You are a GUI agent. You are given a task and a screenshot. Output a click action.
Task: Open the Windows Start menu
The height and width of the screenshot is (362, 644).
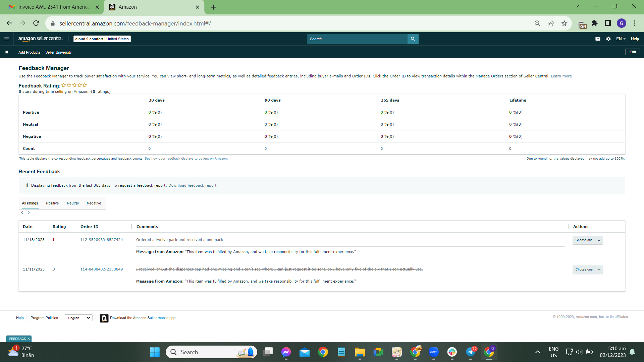[x=155, y=352]
